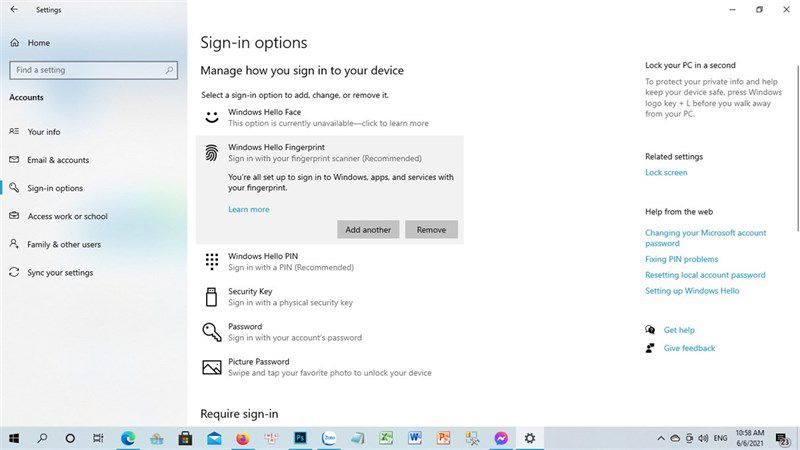The height and width of the screenshot is (450, 800).
Task: Open Cortana from the taskbar
Action: [x=70, y=438]
